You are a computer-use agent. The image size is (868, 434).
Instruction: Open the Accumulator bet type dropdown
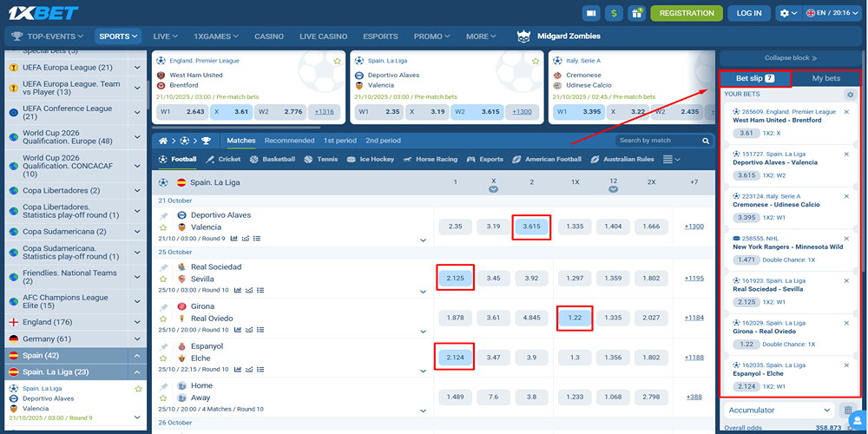pos(779,411)
